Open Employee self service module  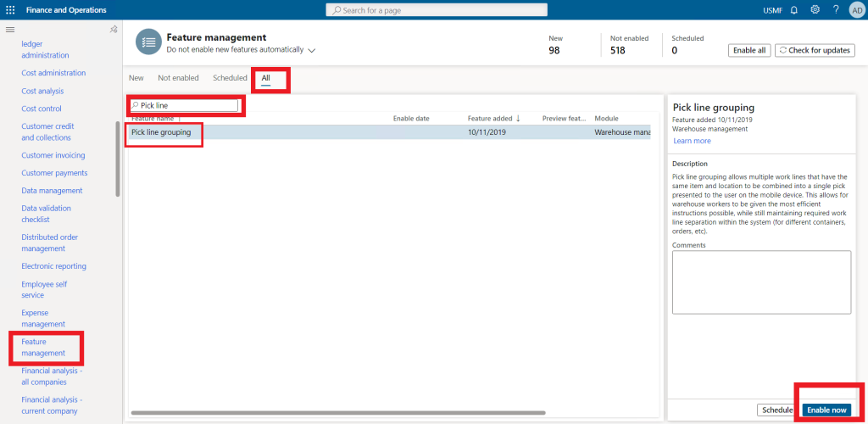point(44,289)
